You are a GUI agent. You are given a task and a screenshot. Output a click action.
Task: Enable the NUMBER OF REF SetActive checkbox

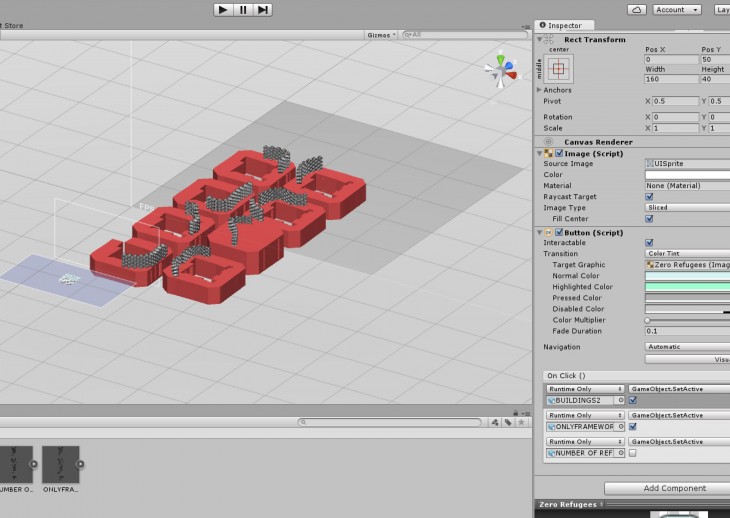(x=632, y=453)
